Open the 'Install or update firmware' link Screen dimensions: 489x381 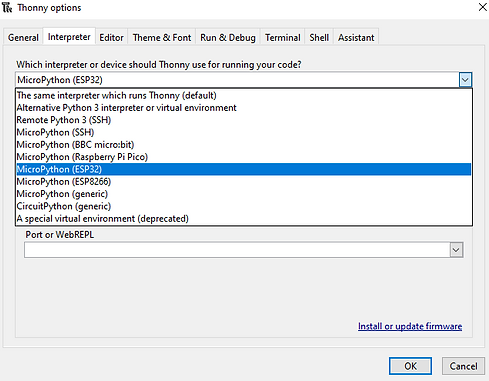(x=410, y=326)
